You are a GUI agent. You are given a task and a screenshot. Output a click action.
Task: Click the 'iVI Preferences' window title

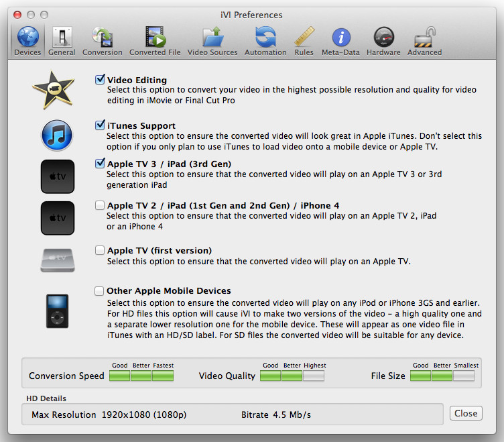[x=251, y=15]
